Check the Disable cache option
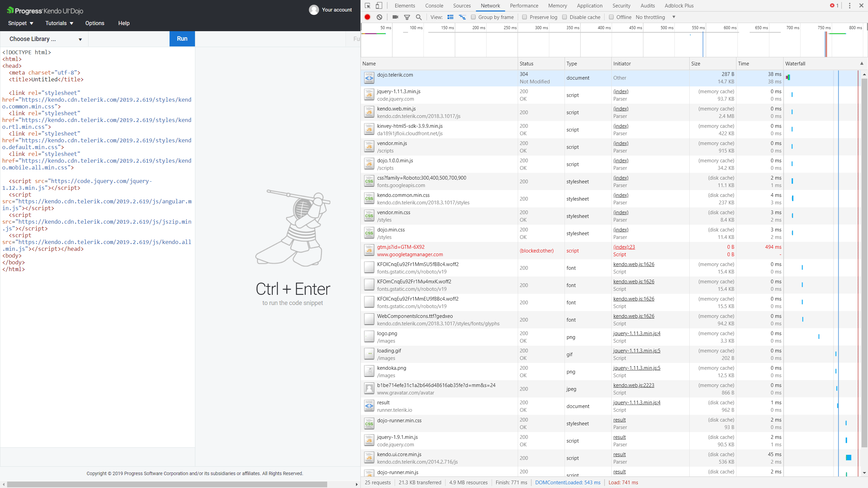Screen dimensions: 868x488 pos(565,17)
